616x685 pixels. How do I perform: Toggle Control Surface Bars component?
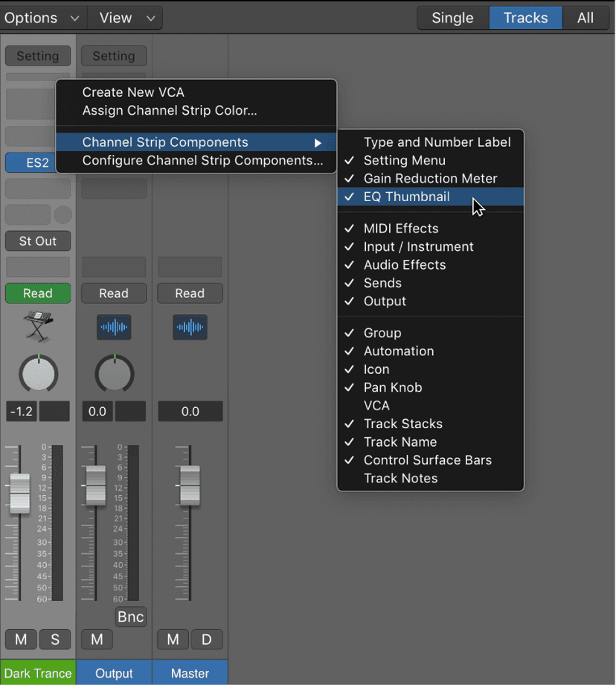pos(431,460)
